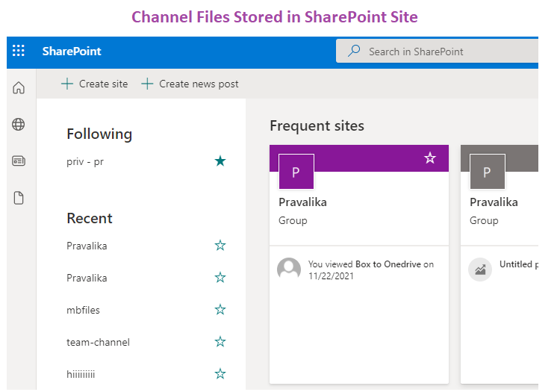Open the hiiiiiiiii recent site

click(81, 375)
